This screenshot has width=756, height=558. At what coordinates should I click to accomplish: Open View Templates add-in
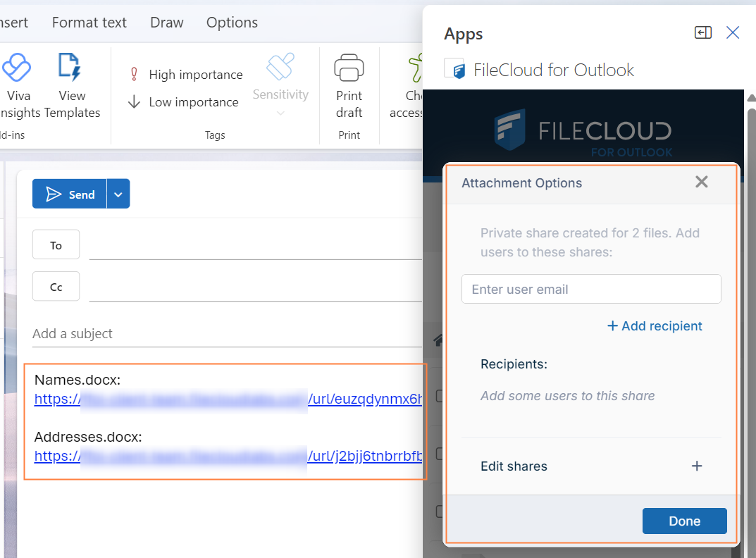click(72, 86)
